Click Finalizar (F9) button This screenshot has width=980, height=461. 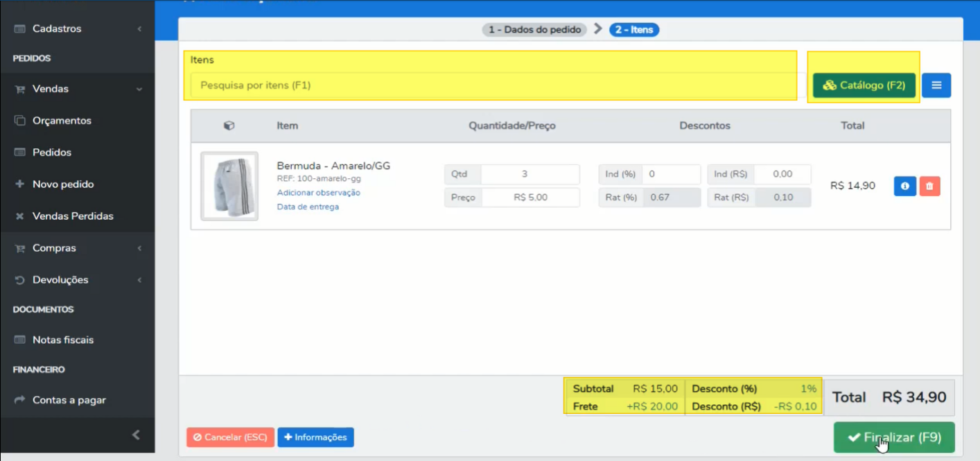[894, 437]
